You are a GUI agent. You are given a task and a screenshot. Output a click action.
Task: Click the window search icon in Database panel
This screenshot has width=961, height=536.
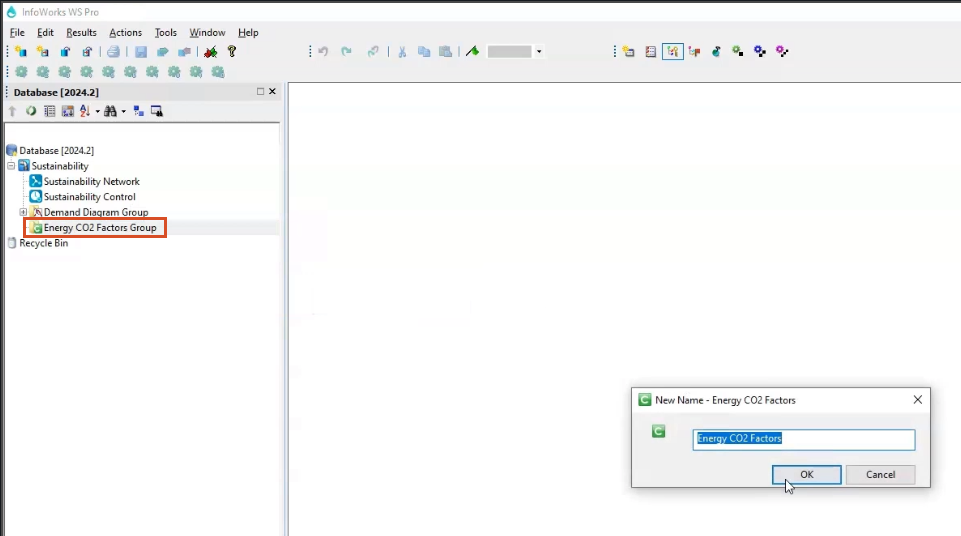coord(157,111)
